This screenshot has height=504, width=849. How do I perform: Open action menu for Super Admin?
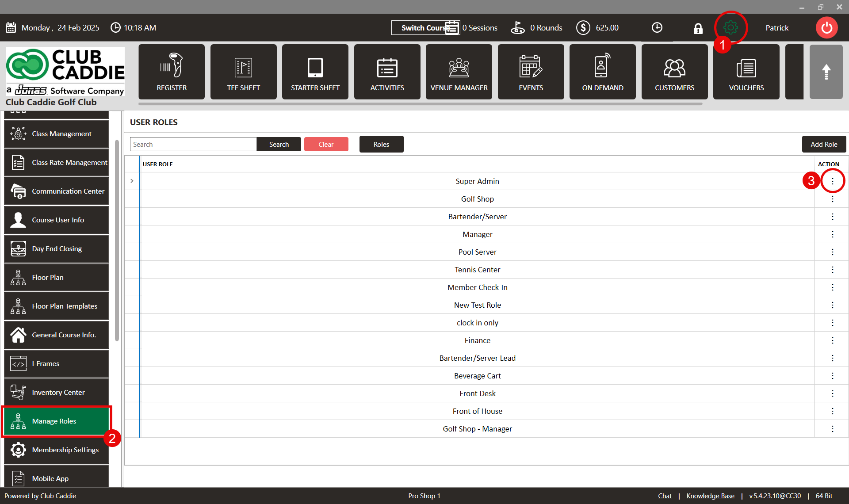(x=832, y=181)
